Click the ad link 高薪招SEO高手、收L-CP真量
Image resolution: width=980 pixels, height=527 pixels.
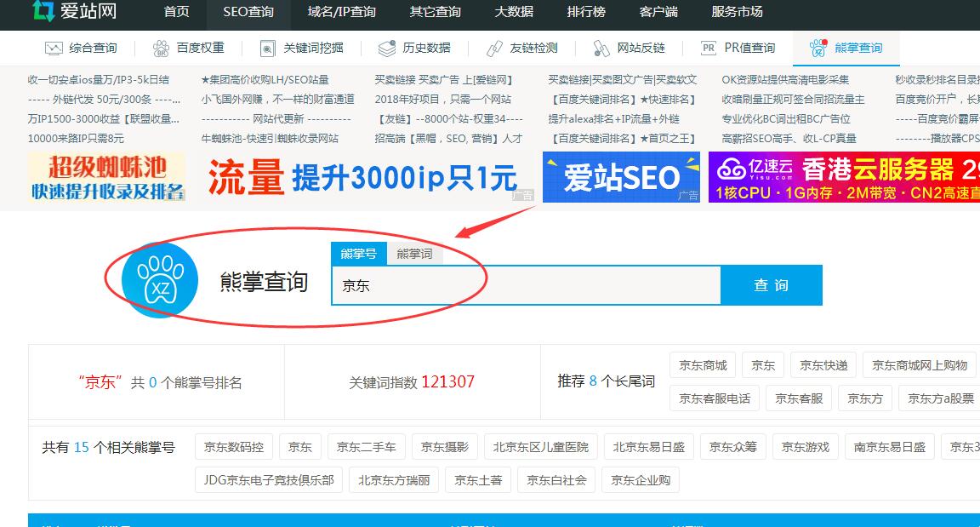789,138
